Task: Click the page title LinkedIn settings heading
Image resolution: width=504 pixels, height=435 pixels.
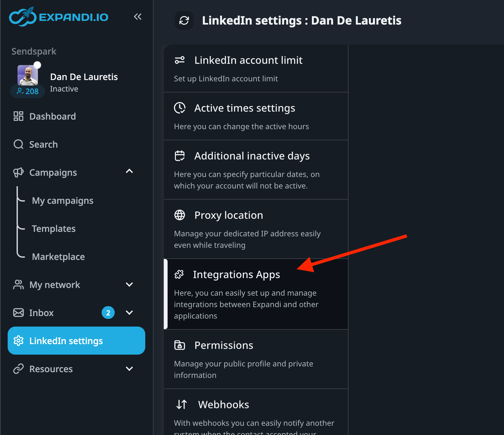Action: (x=302, y=20)
